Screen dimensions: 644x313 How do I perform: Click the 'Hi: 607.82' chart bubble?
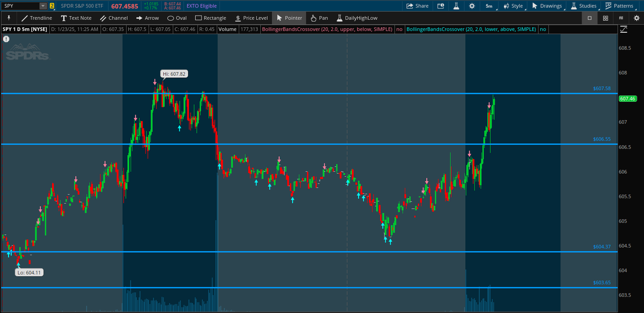[x=175, y=73]
